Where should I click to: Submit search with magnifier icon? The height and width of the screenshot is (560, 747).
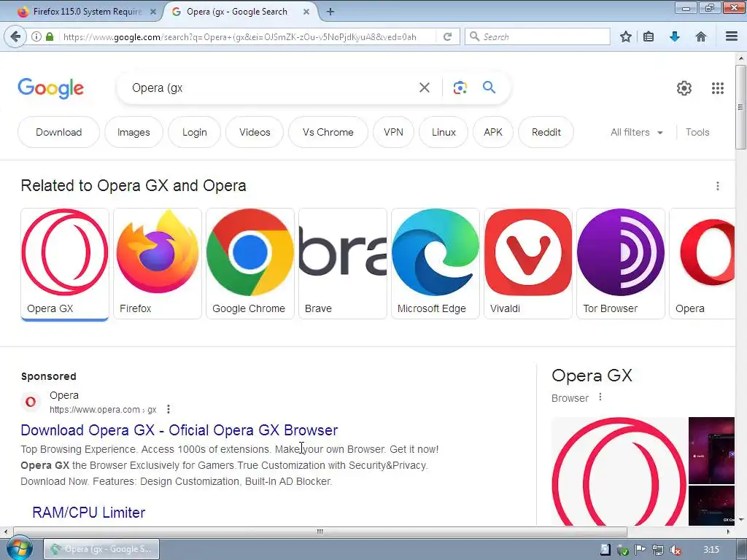tap(489, 87)
